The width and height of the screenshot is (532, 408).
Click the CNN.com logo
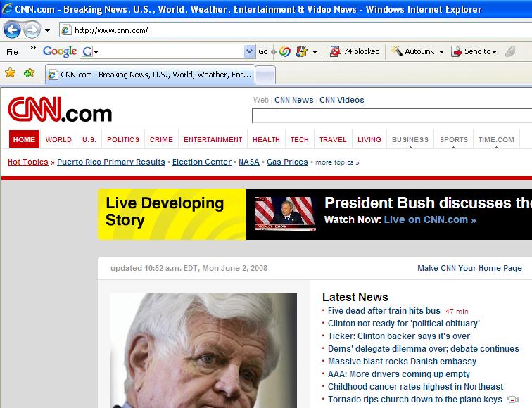(60, 112)
